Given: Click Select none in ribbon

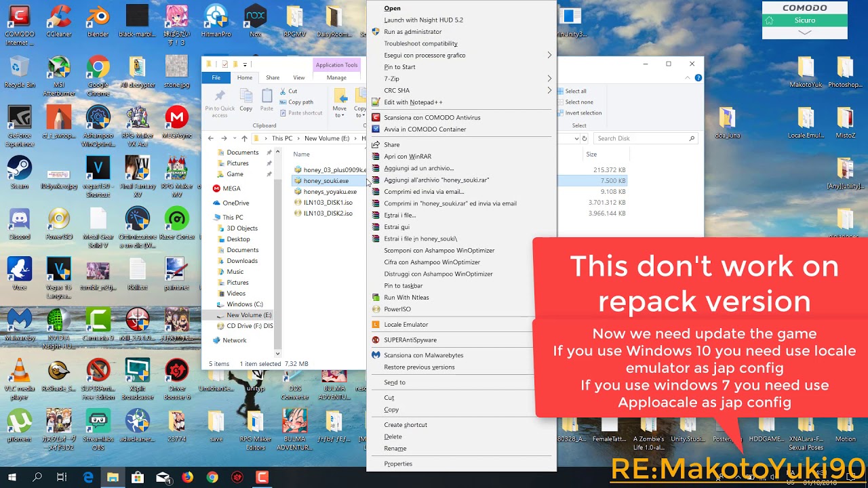Looking at the screenshot, I should [x=574, y=102].
